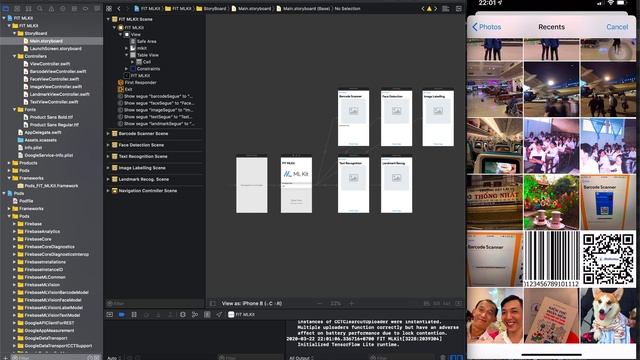Select the corgi dog photo thumbnail
The height and width of the screenshot is (360, 640).
(x=608, y=315)
